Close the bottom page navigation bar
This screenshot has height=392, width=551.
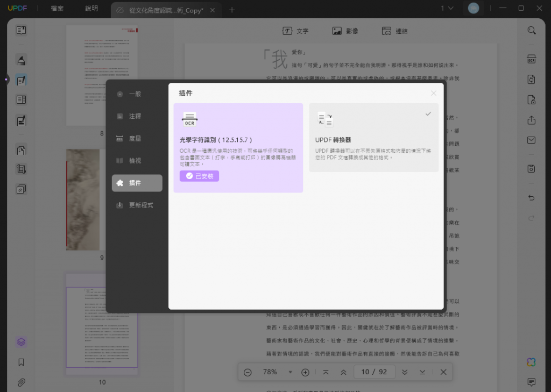point(443,372)
